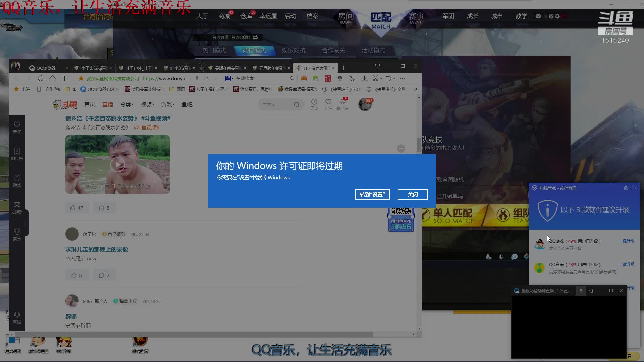Switch to the 李子柒liziqi tab

[x=93, y=68]
